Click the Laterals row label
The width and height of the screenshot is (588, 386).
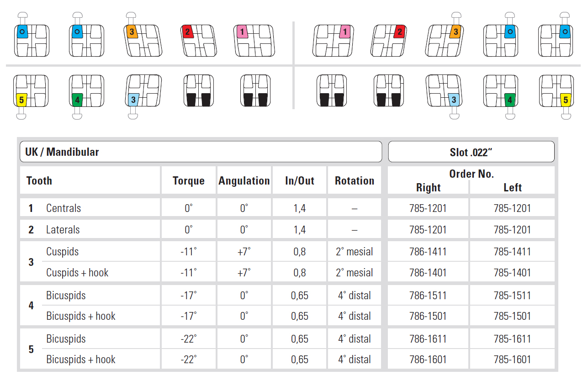tap(63, 230)
